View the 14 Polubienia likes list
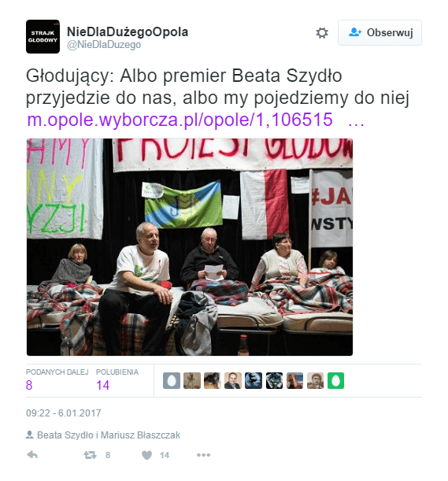 point(117,379)
